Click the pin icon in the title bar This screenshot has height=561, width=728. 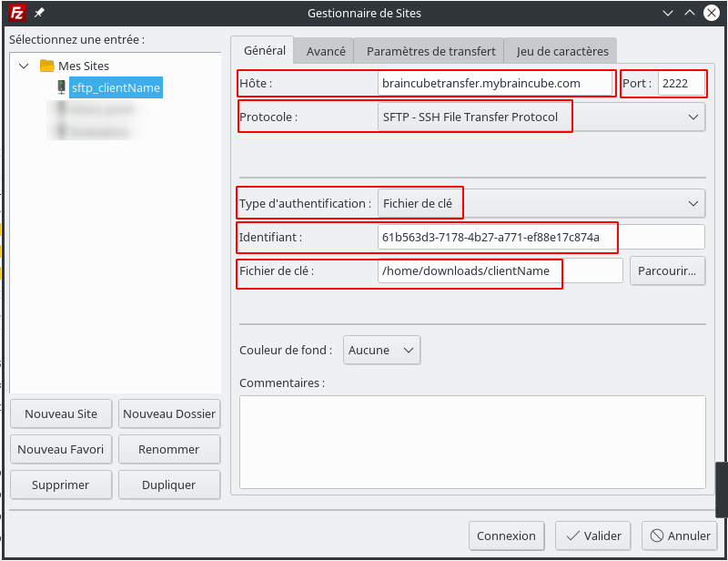pos(39,13)
